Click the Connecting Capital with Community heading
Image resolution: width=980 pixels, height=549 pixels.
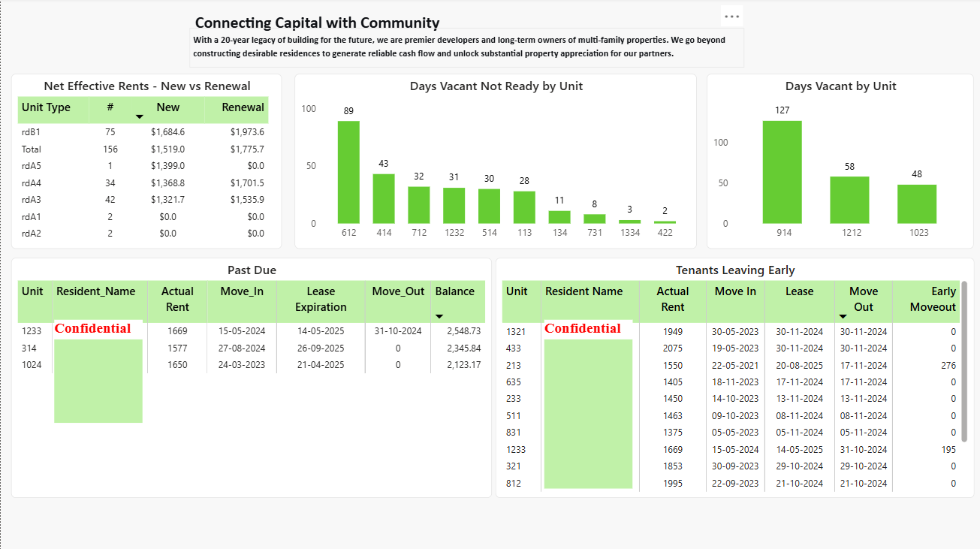[x=317, y=23]
